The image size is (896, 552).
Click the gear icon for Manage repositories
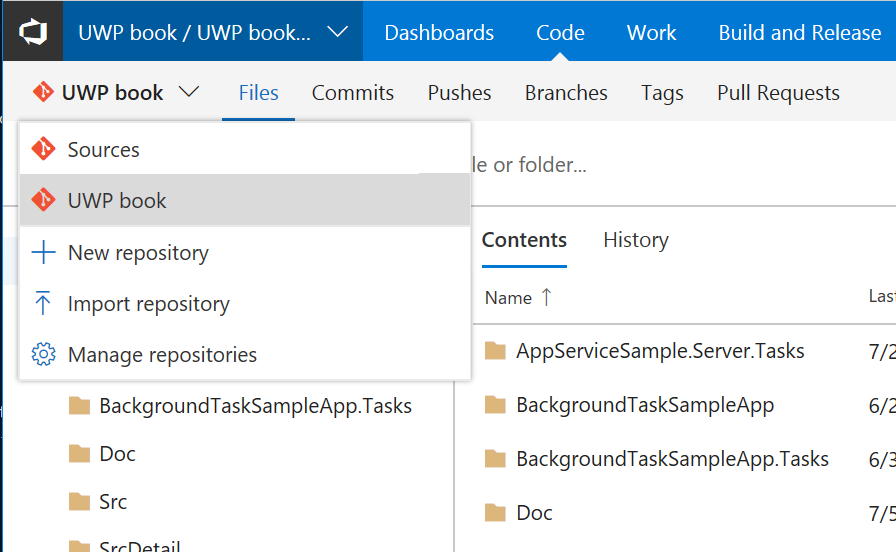[43, 354]
